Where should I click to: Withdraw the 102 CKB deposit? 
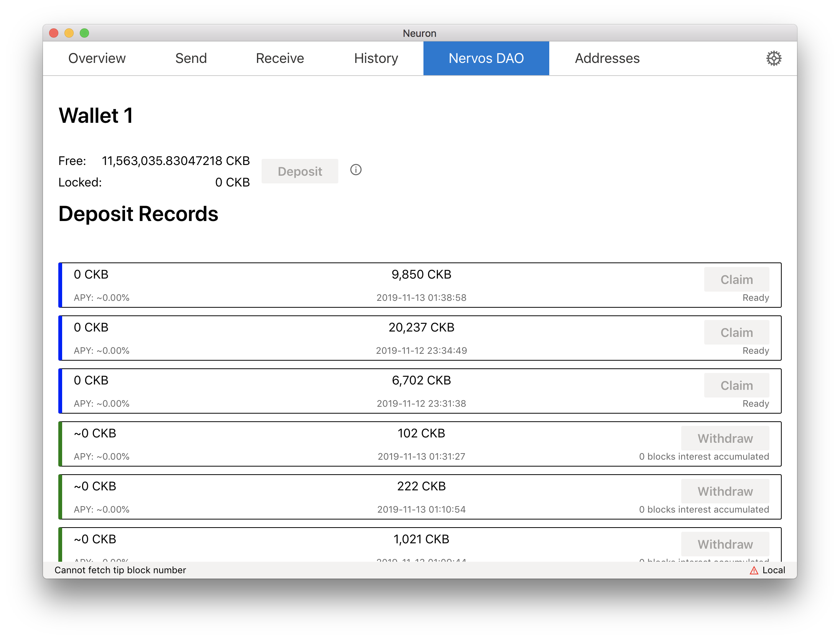pos(725,438)
